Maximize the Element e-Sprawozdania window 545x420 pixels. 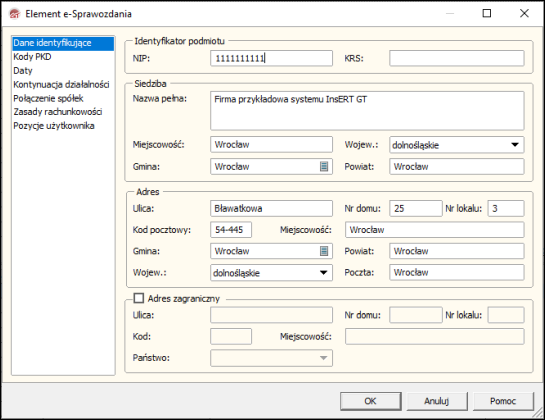point(487,14)
